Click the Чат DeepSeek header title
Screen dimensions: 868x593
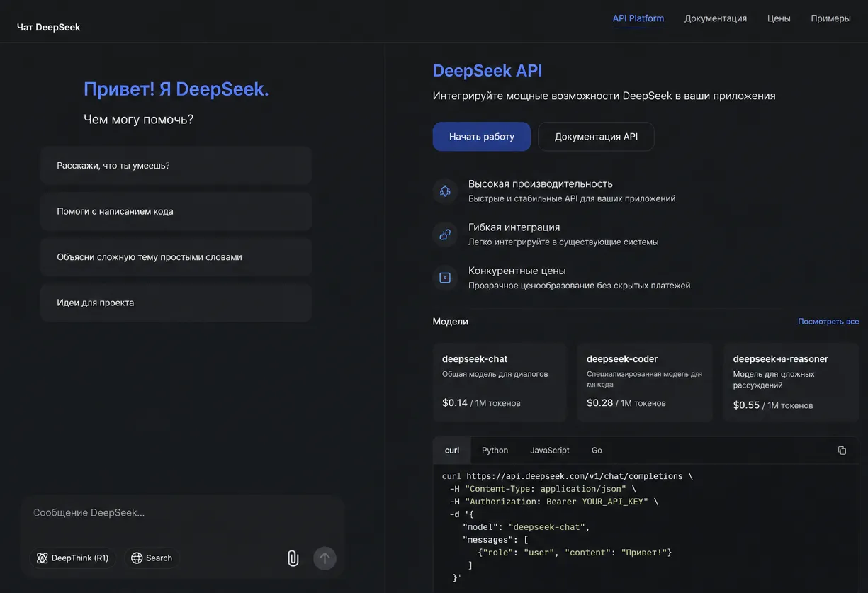pos(48,27)
